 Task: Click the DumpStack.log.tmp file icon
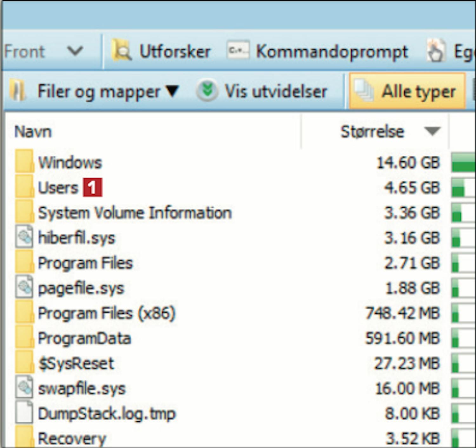(24, 413)
